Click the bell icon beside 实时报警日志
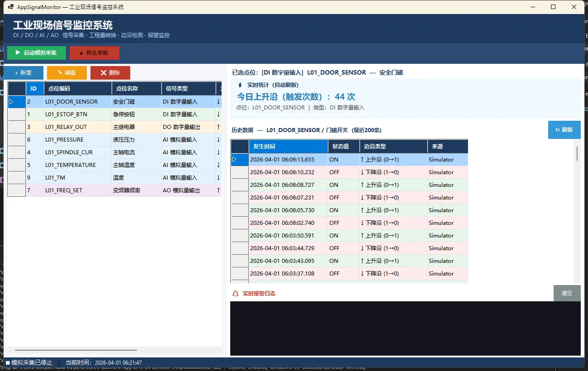The width and height of the screenshot is (588, 371). [x=235, y=294]
